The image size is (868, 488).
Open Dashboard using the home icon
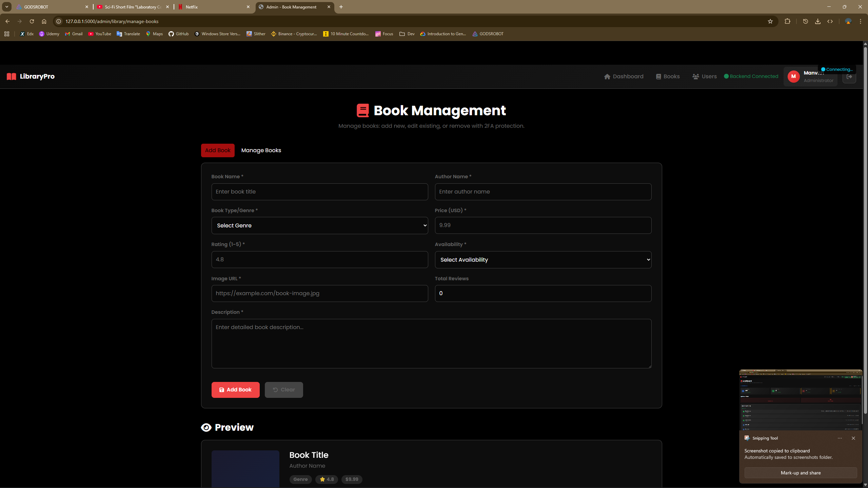click(x=608, y=76)
